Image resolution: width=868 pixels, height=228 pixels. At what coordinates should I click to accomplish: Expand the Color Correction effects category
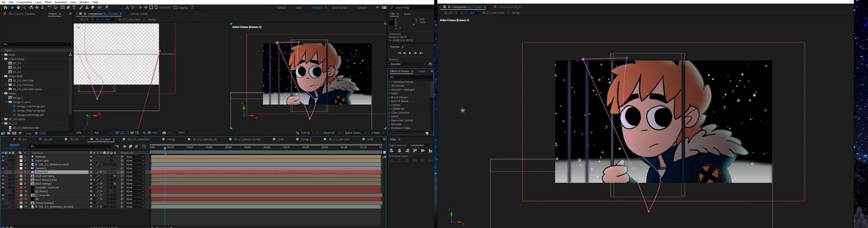click(389, 113)
